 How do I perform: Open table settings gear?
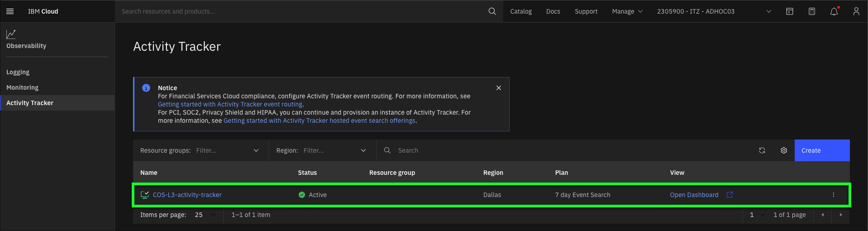tap(784, 150)
